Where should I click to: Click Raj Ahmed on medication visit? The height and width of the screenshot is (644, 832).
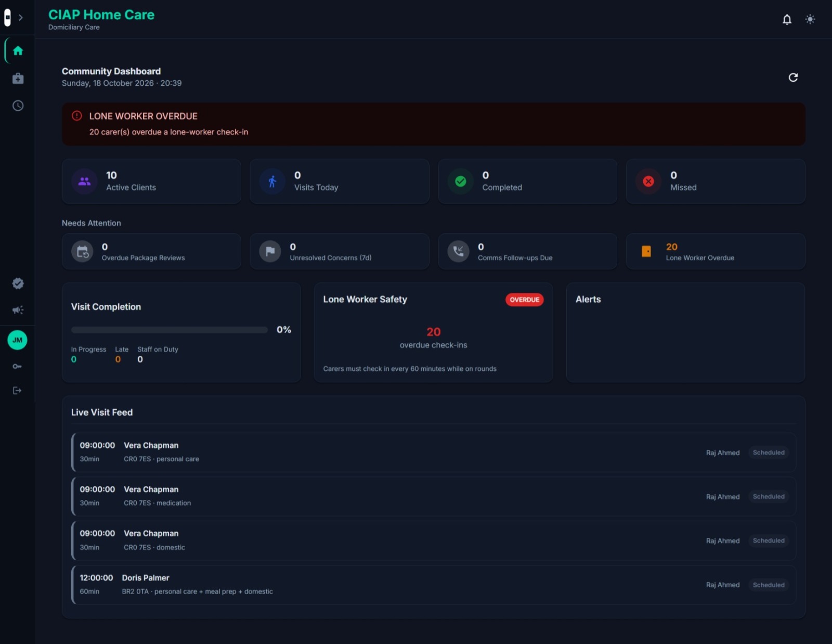pos(723,497)
